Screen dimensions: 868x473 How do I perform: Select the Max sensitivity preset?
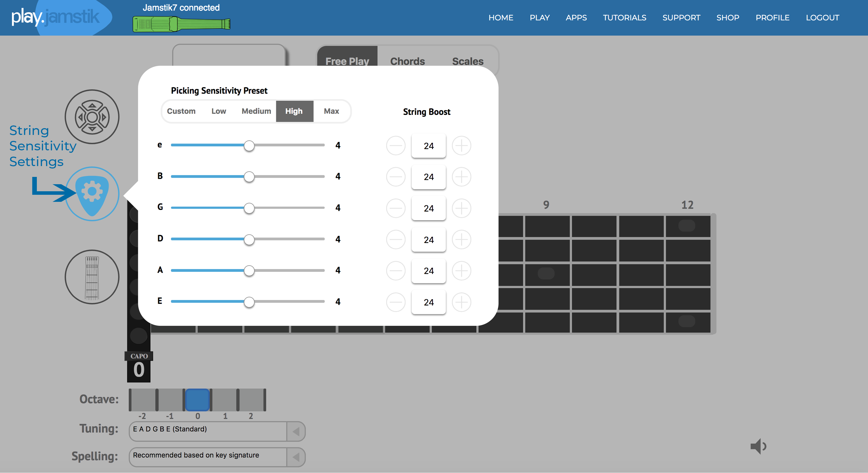pos(331,111)
